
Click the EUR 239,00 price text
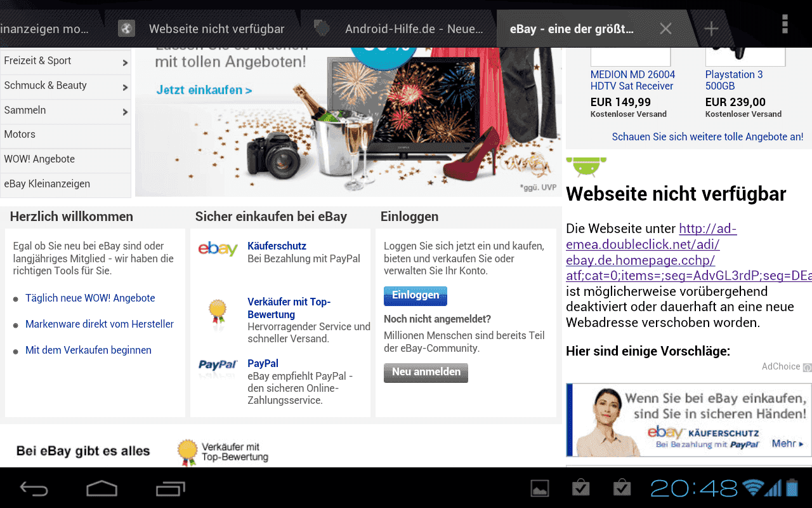coord(735,102)
